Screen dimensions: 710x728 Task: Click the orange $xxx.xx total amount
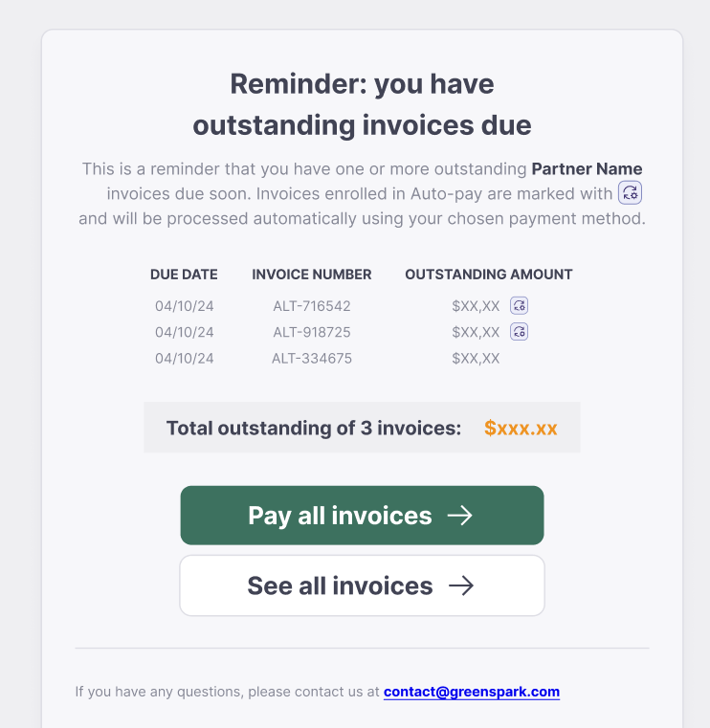pos(521,428)
